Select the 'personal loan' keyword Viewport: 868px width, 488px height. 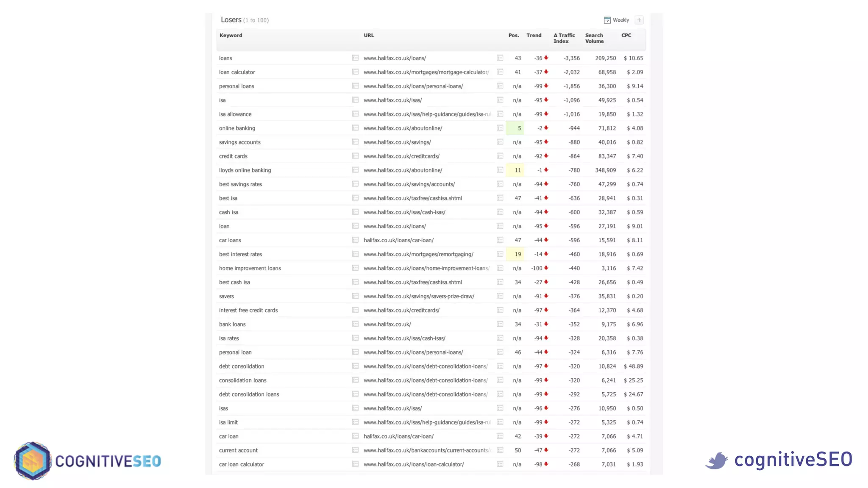tap(235, 352)
